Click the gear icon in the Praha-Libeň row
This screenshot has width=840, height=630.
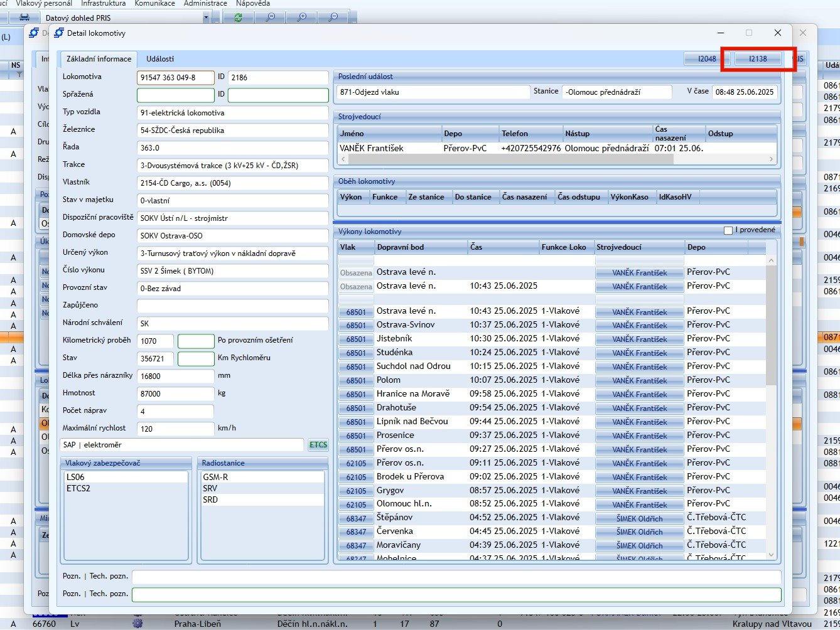pos(138,624)
